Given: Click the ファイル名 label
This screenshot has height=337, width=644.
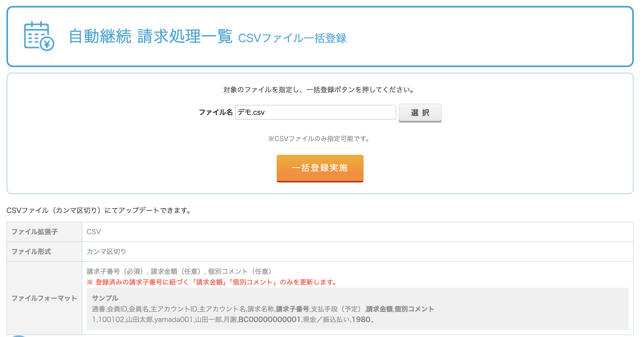Looking at the screenshot, I should tap(215, 112).
